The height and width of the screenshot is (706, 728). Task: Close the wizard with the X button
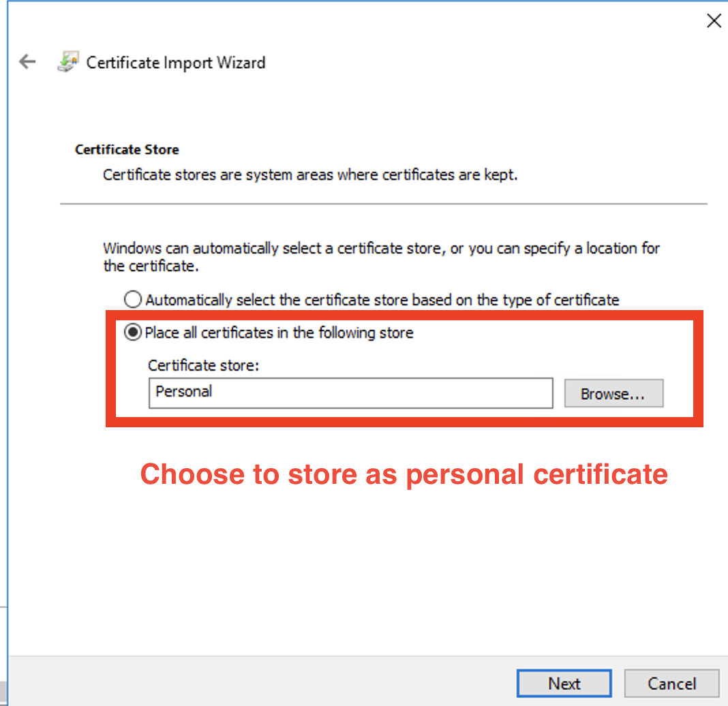(x=713, y=21)
